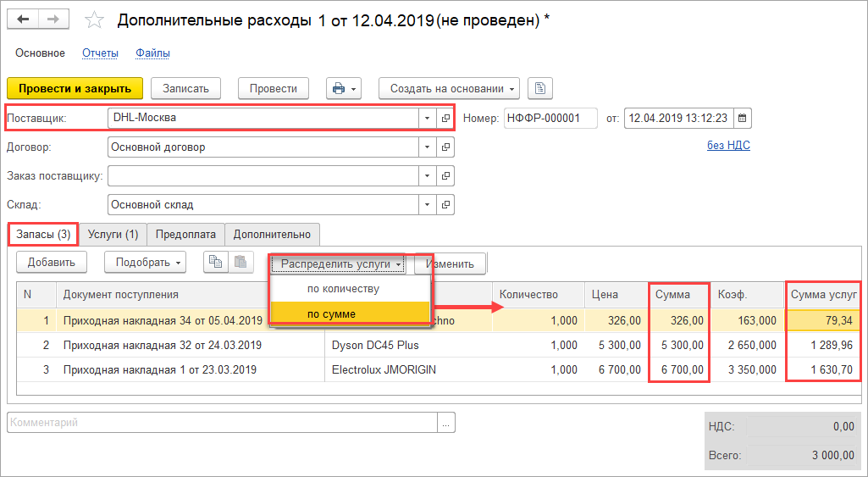
Task: Open the Подобрать dropdown button
Action: point(145,263)
